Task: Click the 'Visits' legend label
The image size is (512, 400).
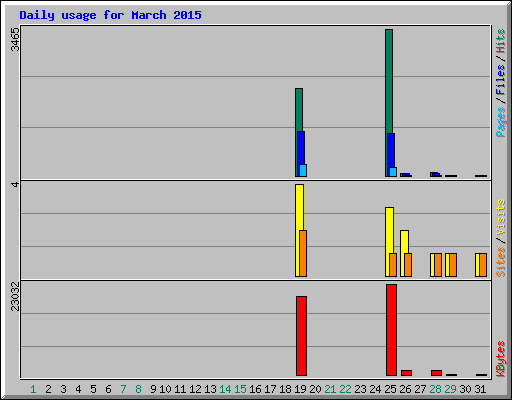Action: 500,217
